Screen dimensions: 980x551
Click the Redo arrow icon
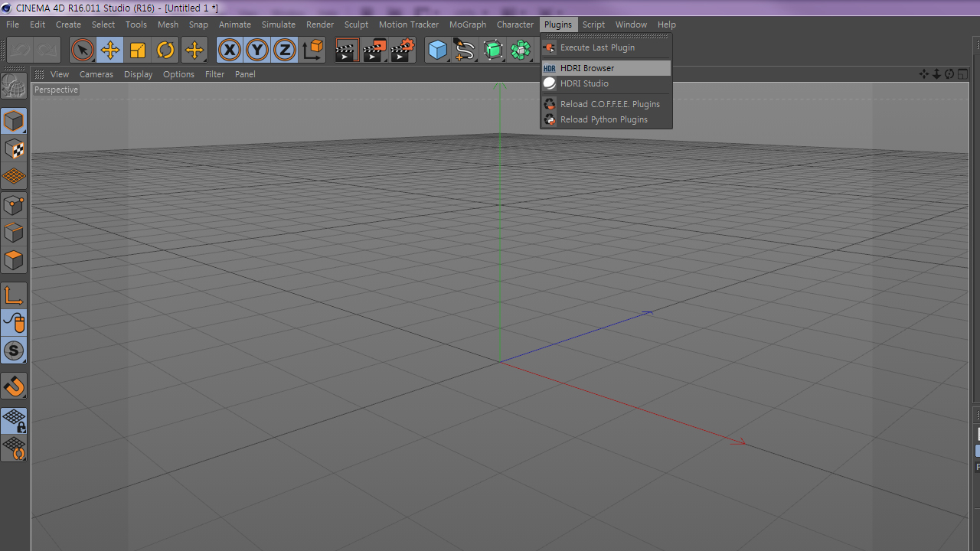47,51
